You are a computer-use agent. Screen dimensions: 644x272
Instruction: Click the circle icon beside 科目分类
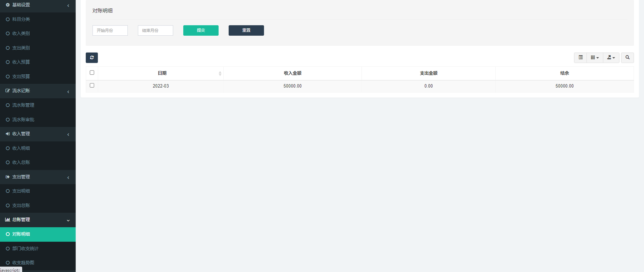pos(8,19)
